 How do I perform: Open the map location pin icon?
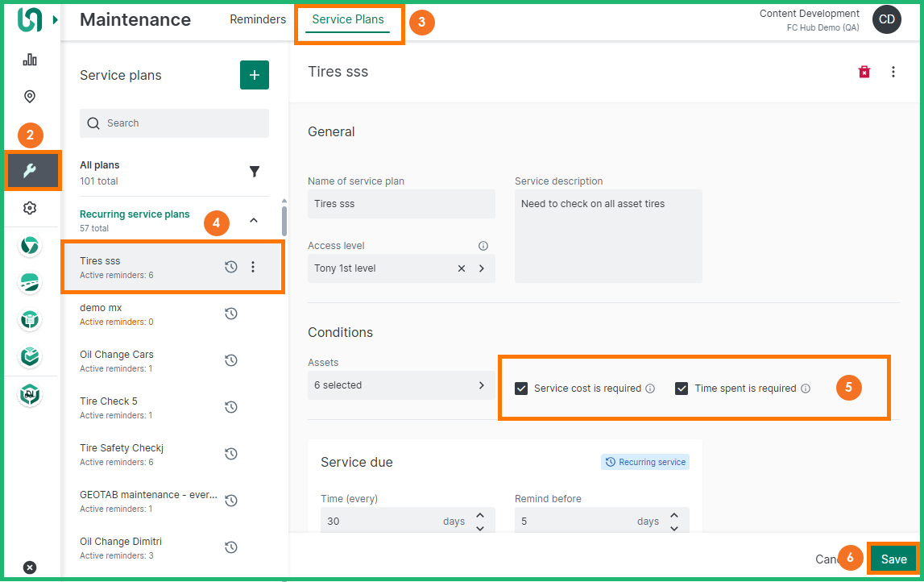30,97
